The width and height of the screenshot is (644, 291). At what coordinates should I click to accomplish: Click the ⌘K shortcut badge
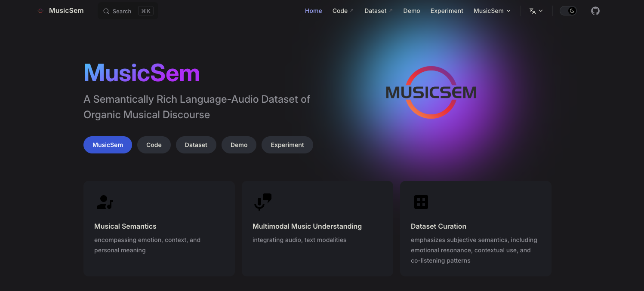pos(146,11)
